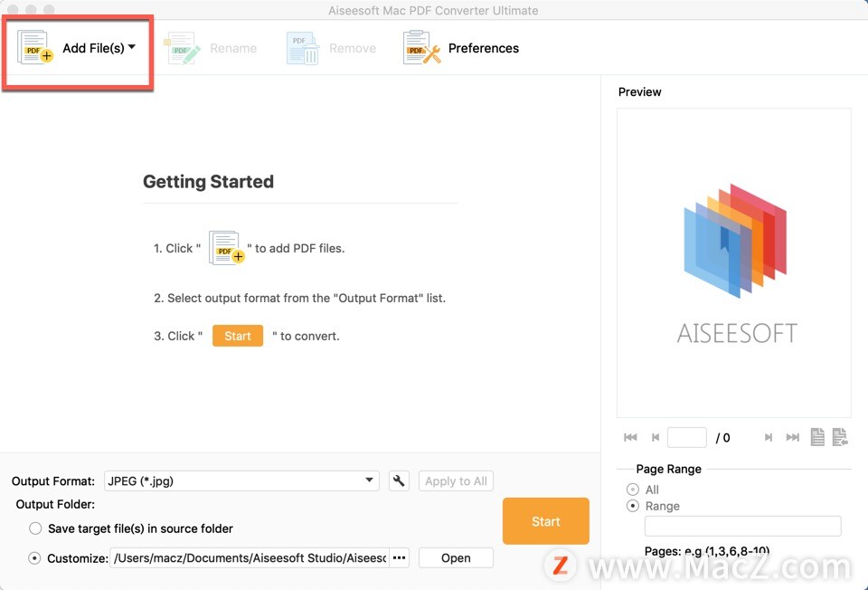Click the "Preview" panel heading text
Image resolution: width=868 pixels, height=590 pixels.
[x=639, y=92]
